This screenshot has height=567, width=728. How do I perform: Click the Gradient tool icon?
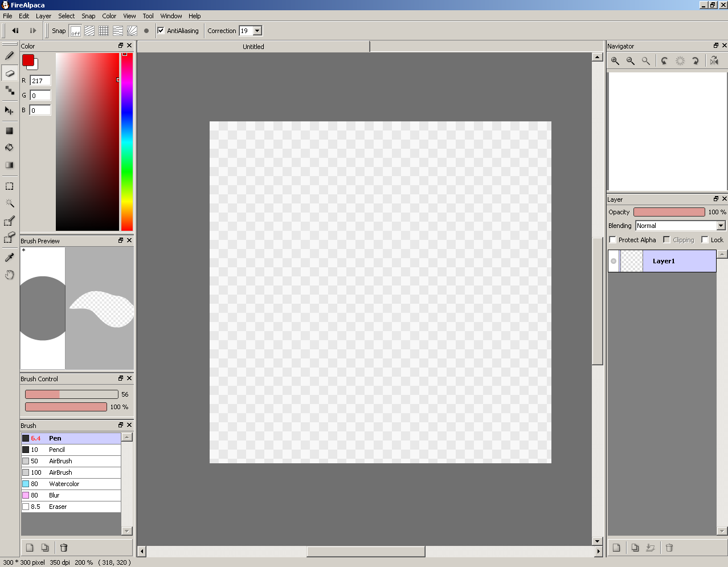10,165
